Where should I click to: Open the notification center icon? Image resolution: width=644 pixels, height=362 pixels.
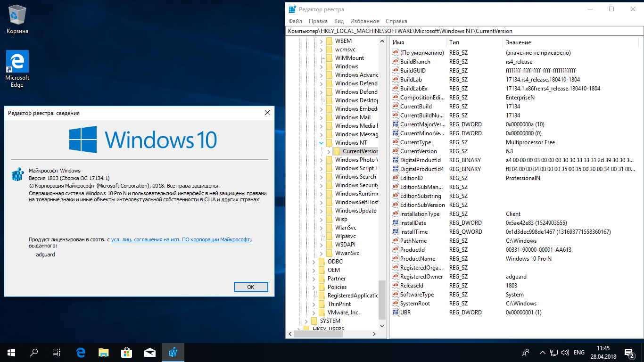click(630, 353)
